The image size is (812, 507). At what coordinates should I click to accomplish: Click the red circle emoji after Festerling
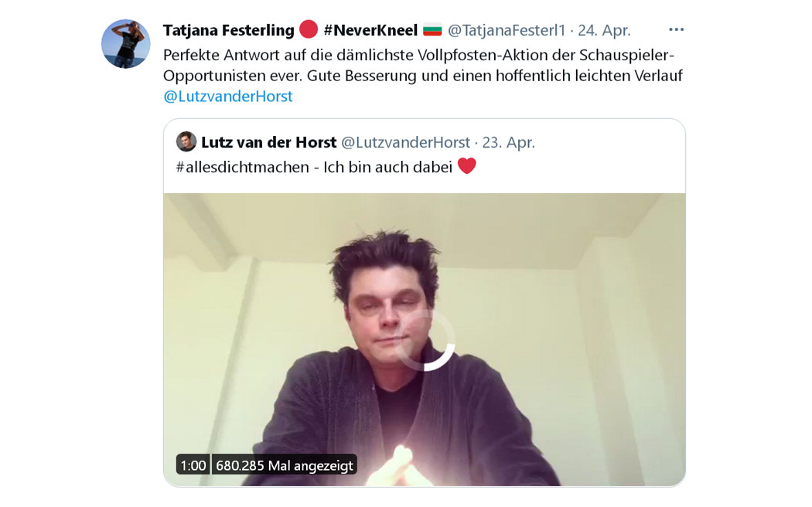pyautogui.click(x=309, y=29)
